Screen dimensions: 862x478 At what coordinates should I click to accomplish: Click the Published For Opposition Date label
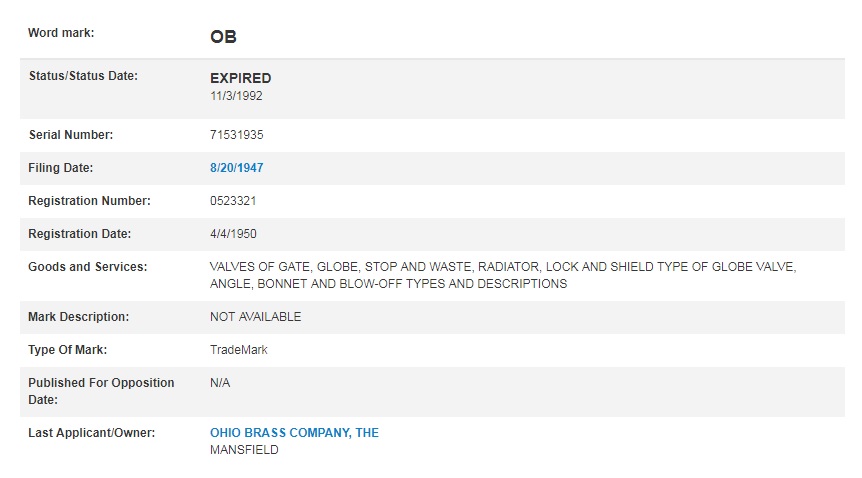pyautogui.click(x=101, y=391)
